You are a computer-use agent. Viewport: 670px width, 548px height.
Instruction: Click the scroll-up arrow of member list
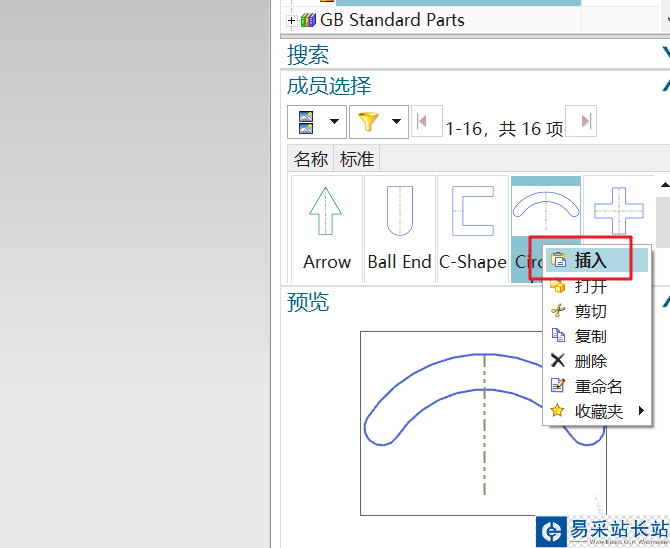click(x=664, y=185)
